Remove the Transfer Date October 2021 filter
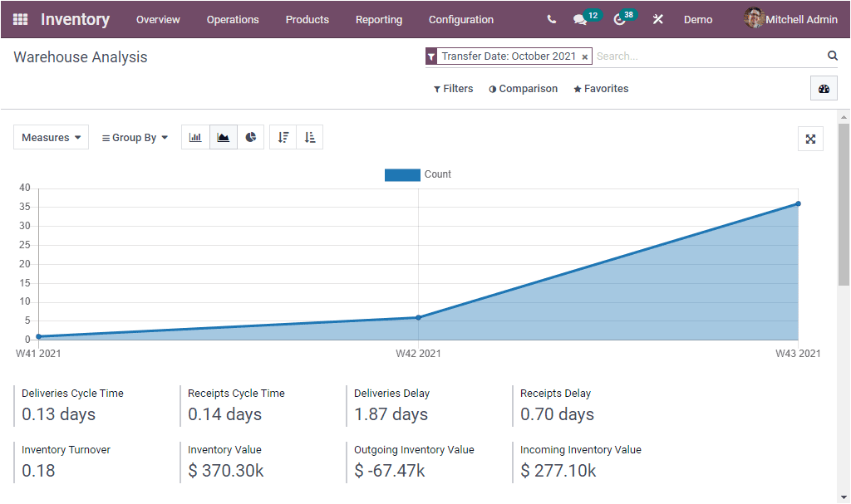The width and height of the screenshot is (851, 504). click(x=586, y=56)
